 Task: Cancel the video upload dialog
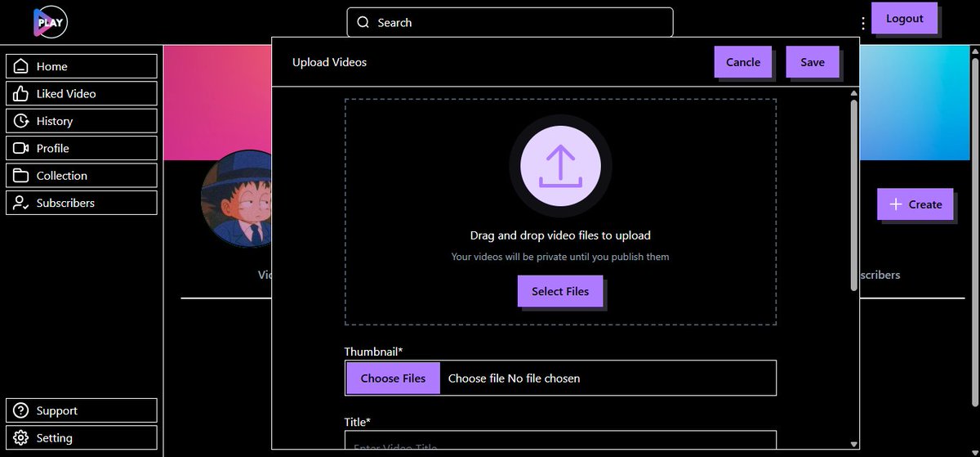click(x=743, y=62)
